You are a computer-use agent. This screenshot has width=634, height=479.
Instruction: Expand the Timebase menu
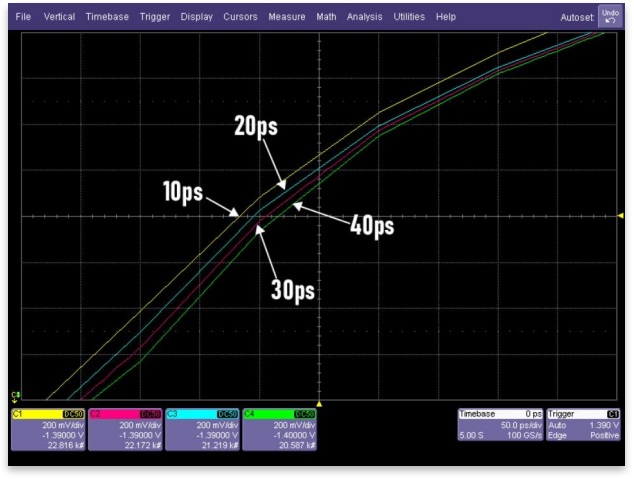coord(107,17)
